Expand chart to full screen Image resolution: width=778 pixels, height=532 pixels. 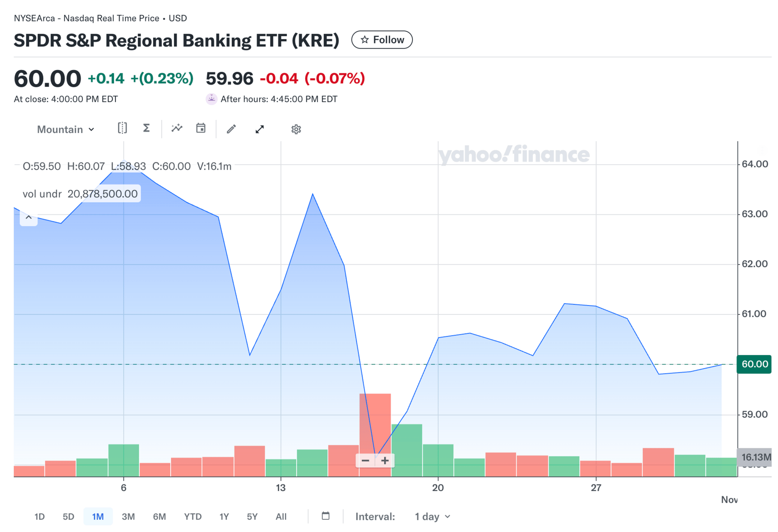point(260,129)
